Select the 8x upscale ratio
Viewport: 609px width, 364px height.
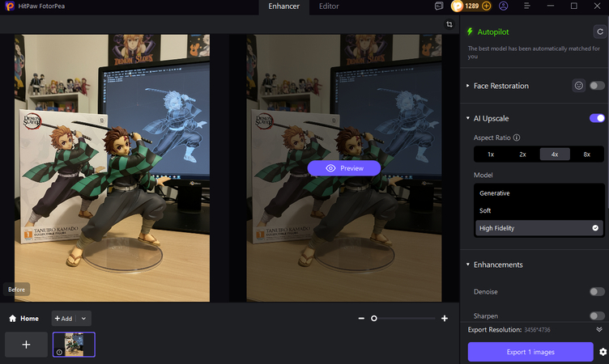[587, 154]
